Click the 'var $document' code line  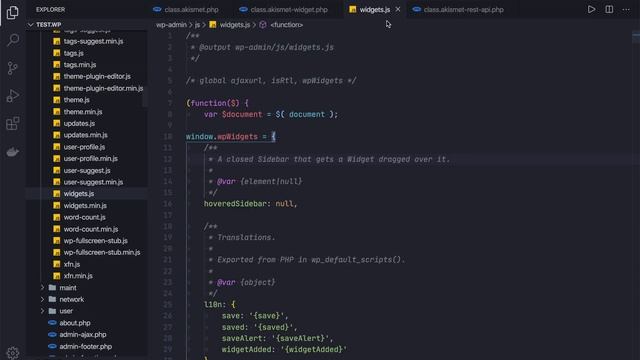coord(271,115)
